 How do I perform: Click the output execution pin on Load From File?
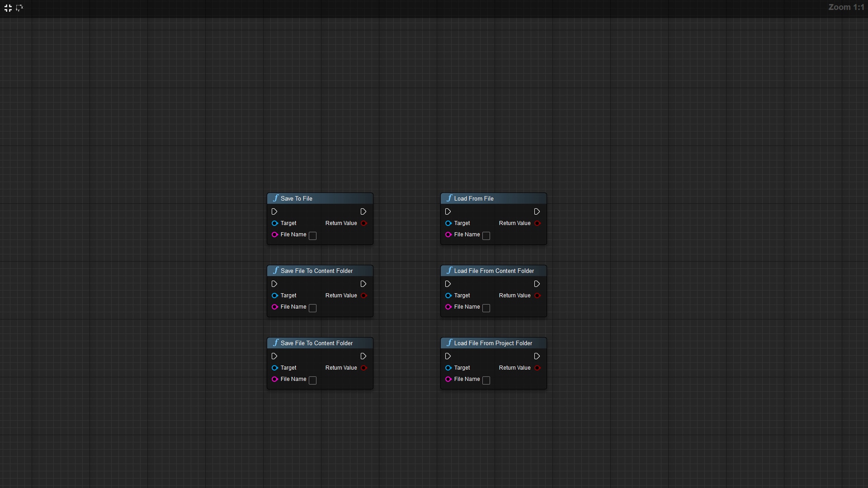[537, 211]
